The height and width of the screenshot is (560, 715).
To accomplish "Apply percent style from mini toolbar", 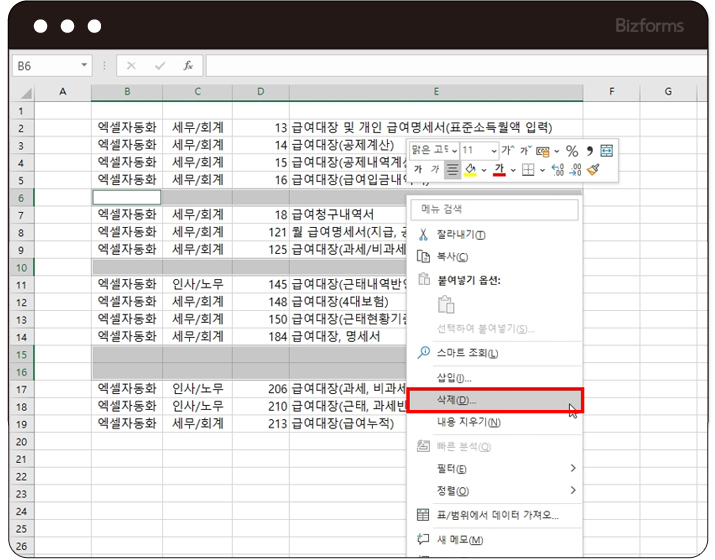I will tap(572, 151).
